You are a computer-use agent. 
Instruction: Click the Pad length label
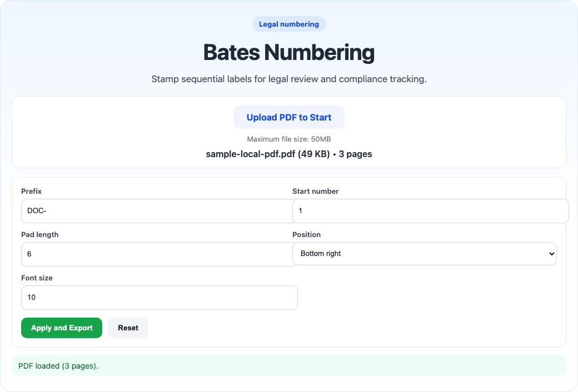coord(39,234)
